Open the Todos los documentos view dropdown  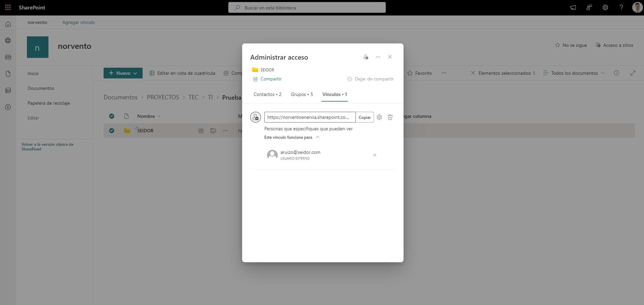(x=574, y=73)
